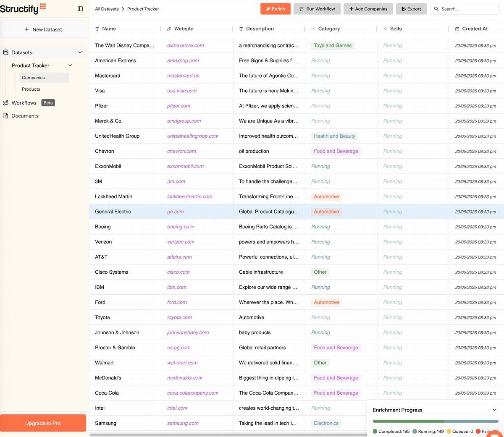Image resolution: width=504 pixels, height=437 pixels.
Task: Create a New Dataset
Action: pyautogui.click(x=43, y=29)
